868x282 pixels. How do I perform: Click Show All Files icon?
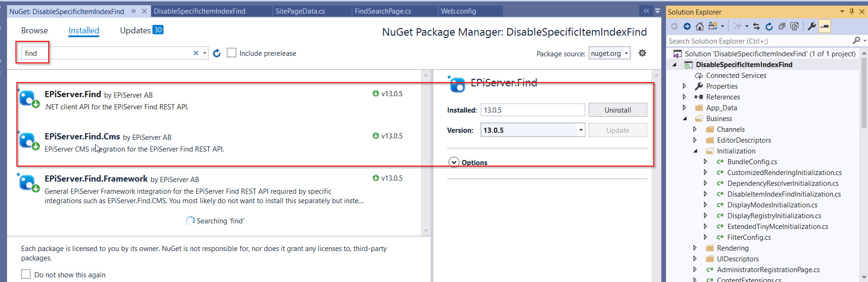click(794, 26)
